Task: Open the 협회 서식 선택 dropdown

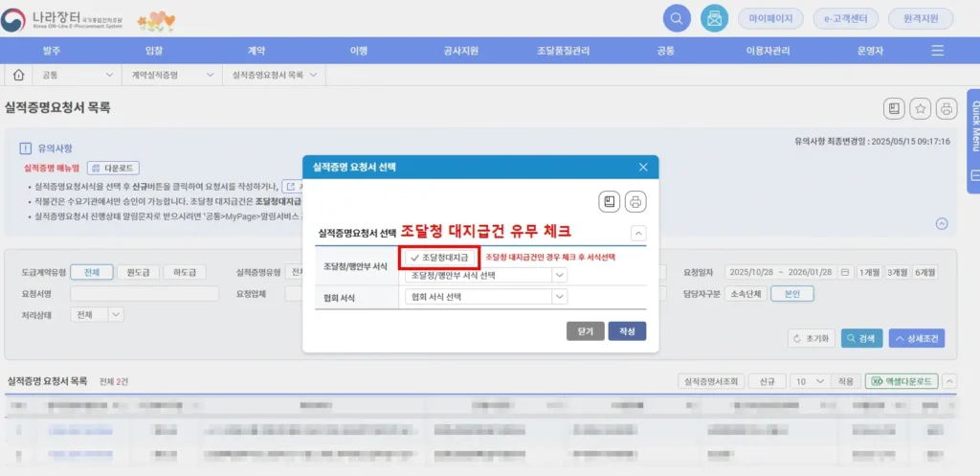Action: point(486,298)
